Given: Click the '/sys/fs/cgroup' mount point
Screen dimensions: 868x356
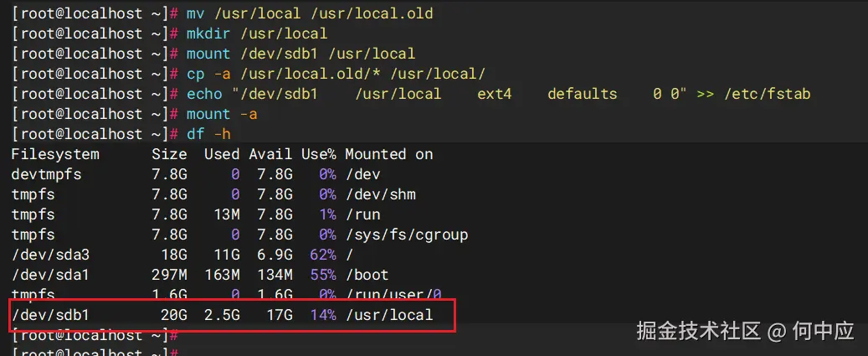Looking at the screenshot, I should point(406,235).
